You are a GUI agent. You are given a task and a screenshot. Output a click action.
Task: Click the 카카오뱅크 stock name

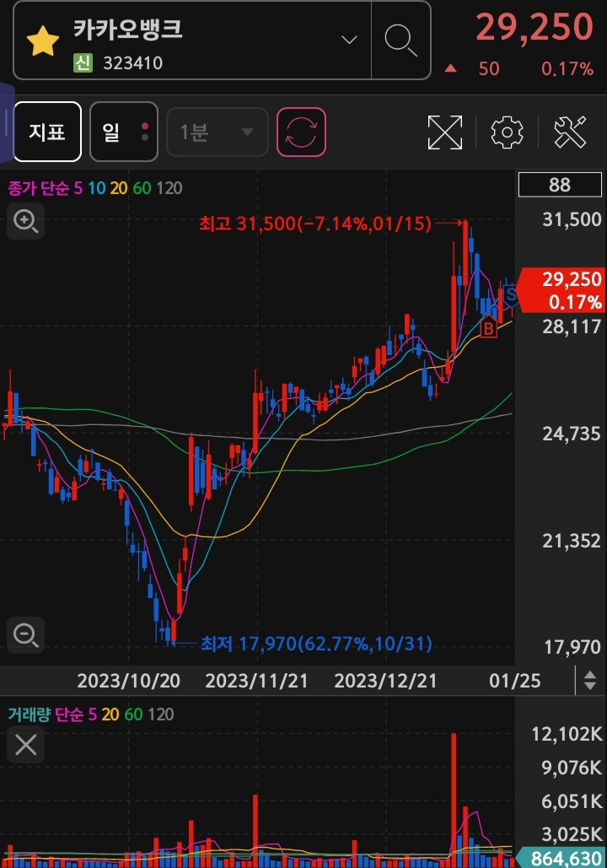click(128, 30)
